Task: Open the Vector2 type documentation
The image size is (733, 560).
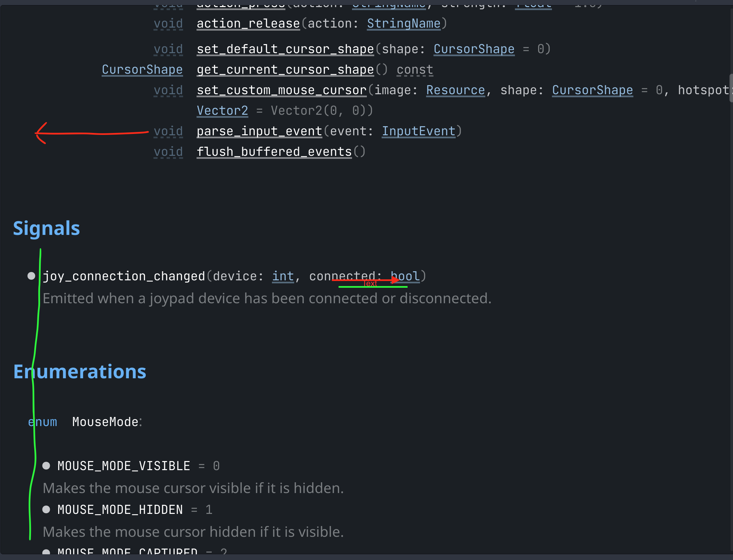Action: 222,110
